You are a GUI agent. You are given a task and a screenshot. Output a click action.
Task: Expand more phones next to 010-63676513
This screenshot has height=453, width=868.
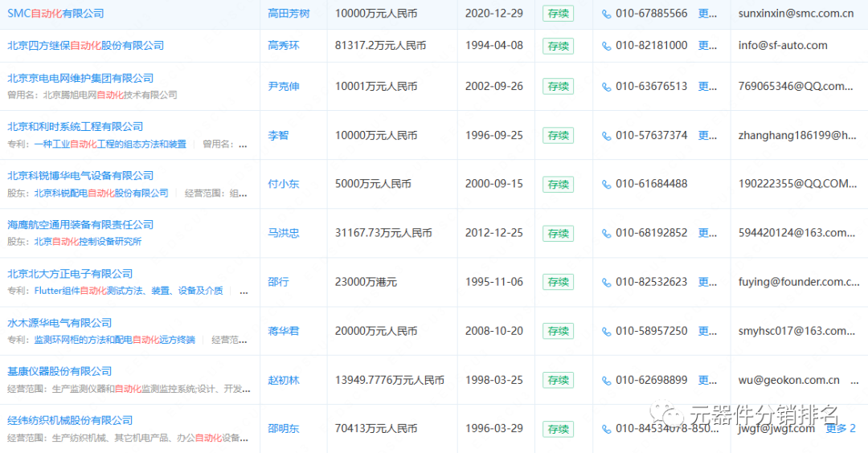707,86
